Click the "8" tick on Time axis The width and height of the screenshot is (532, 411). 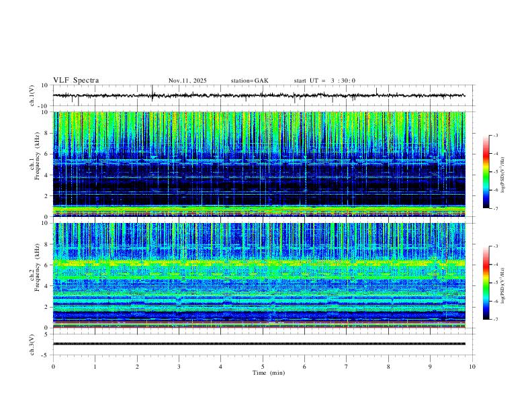(x=388, y=367)
